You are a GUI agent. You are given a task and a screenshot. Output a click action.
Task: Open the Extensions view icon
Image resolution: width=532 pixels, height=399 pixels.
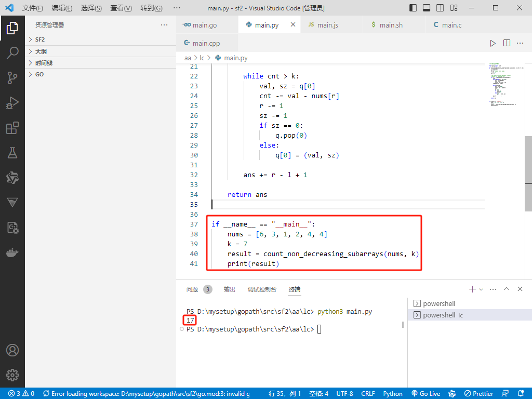12,128
